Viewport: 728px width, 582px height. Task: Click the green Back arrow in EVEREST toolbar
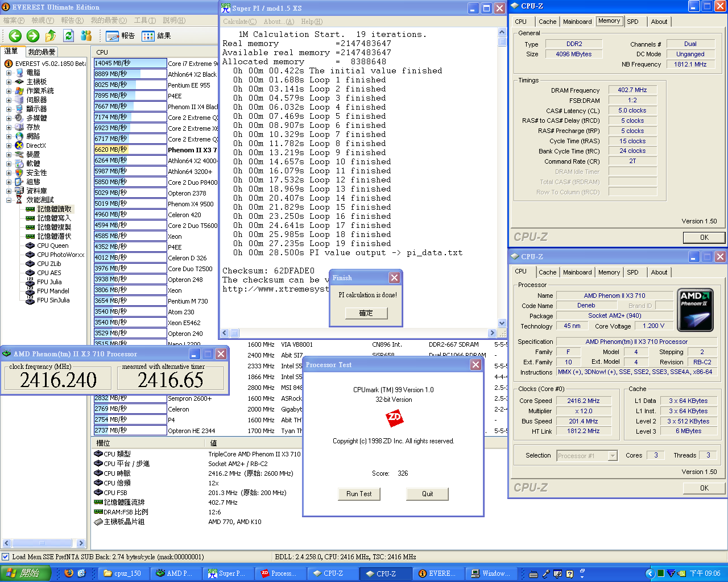15,36
